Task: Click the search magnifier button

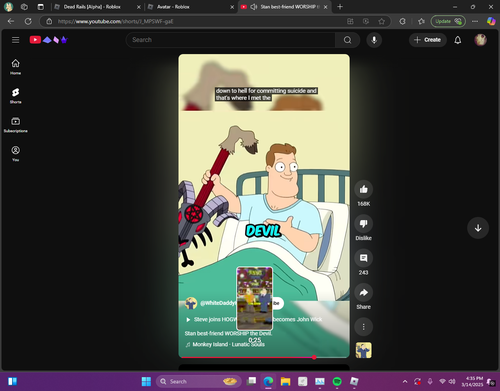Action: tap(347, 40)
